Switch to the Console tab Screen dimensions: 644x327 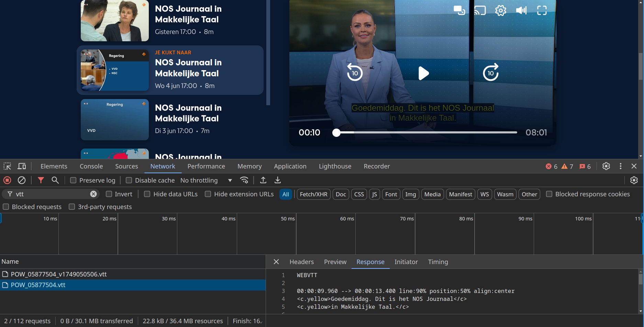(91, 166)
